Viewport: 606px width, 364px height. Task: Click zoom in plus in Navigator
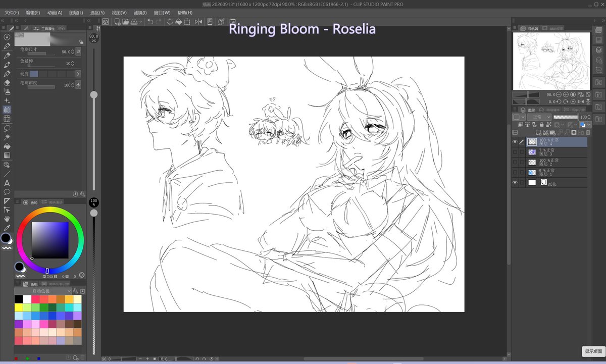point(566,95)
